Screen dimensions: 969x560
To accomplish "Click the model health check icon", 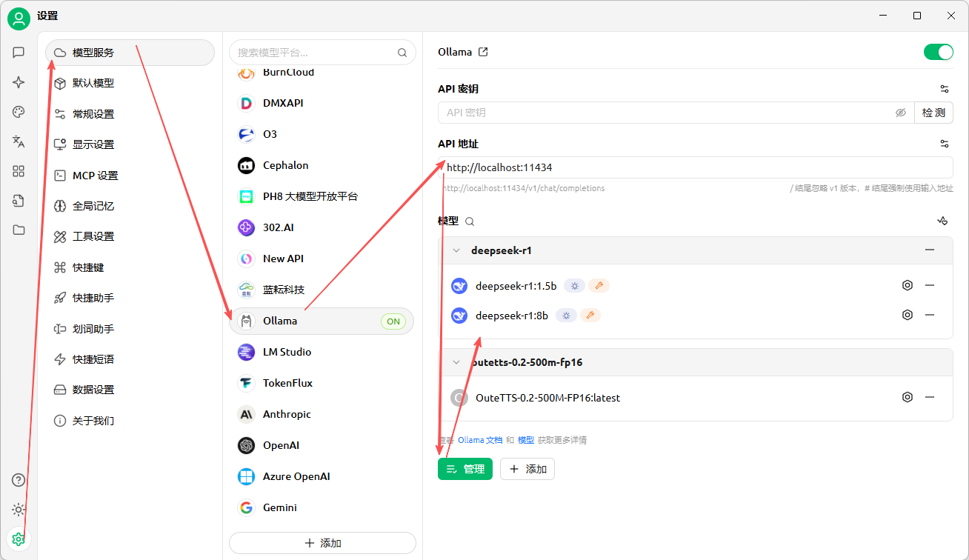I will 942,221.
